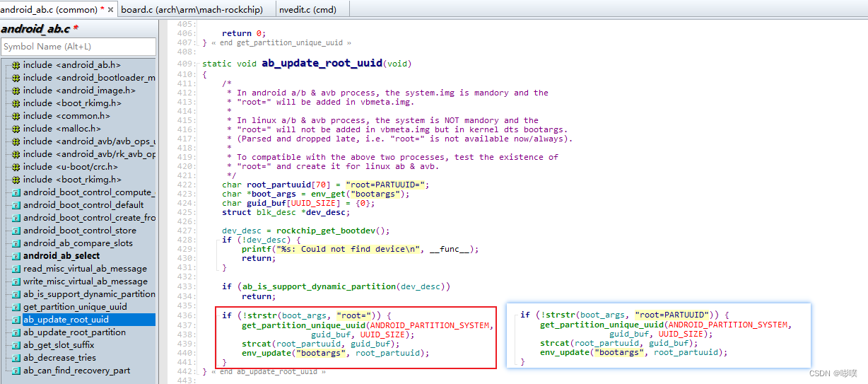This screenshot has height=384, width=868.
Task: Click strcat call on line 439
Action: pos(256,344)
